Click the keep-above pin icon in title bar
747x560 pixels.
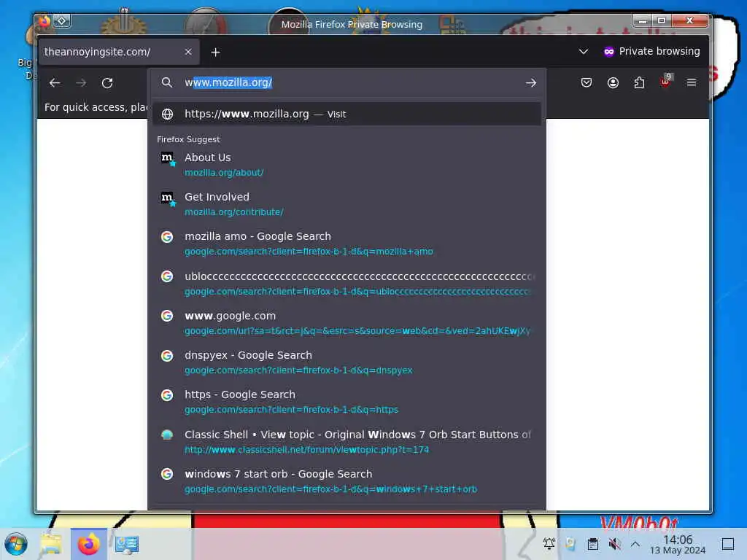pyautogui.click(x=62, y=21)
